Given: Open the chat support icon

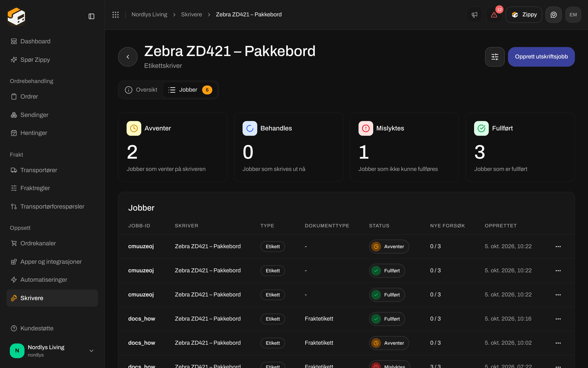Looking at the screenshot, I should pos(553,15).
